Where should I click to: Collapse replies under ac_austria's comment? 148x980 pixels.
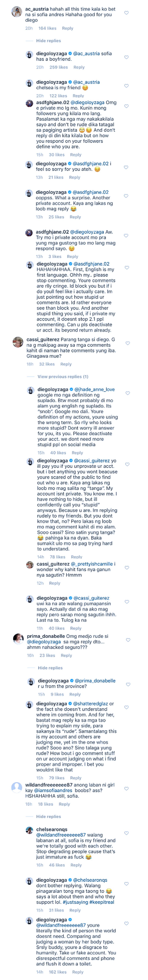pyautogui.click(x=48, y=41)
